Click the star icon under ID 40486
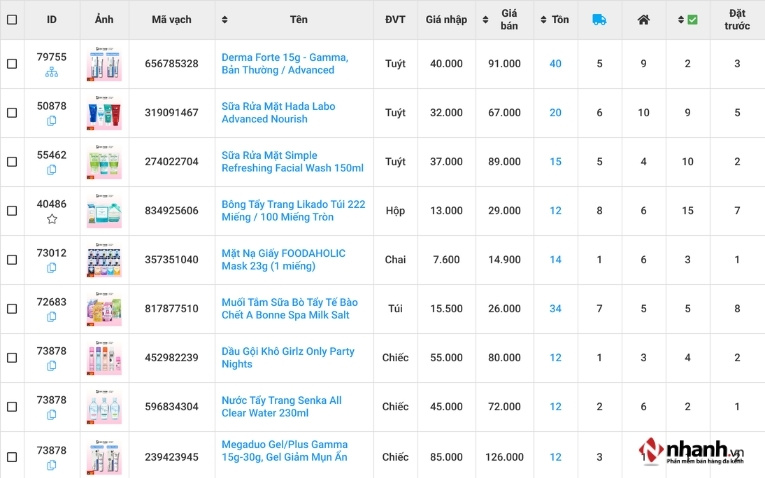The width and height of the screenshot is (765, 478). pyautogui.click(x=52, y=219)
